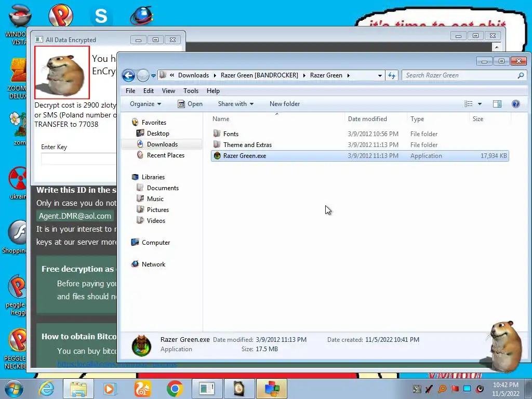
Task: Click the search magnifier icon
Action: click(521, 75)
